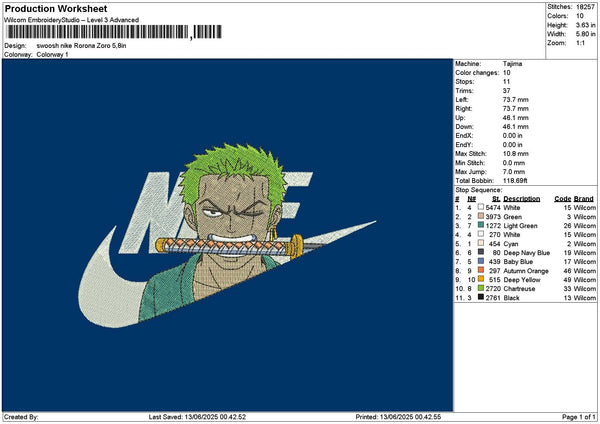The image size is (600, 424).
Task: Click the Colors value '10' in header
Action: click(x=580, y=16)
